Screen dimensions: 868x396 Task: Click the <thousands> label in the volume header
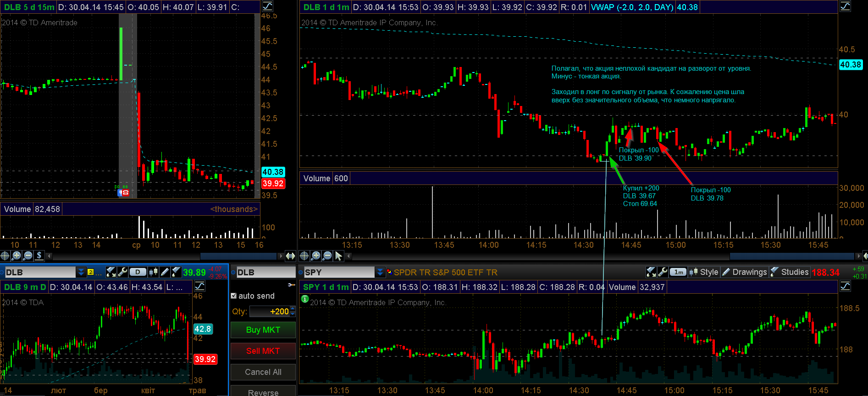pyautogui.click(x=234, y=209)
